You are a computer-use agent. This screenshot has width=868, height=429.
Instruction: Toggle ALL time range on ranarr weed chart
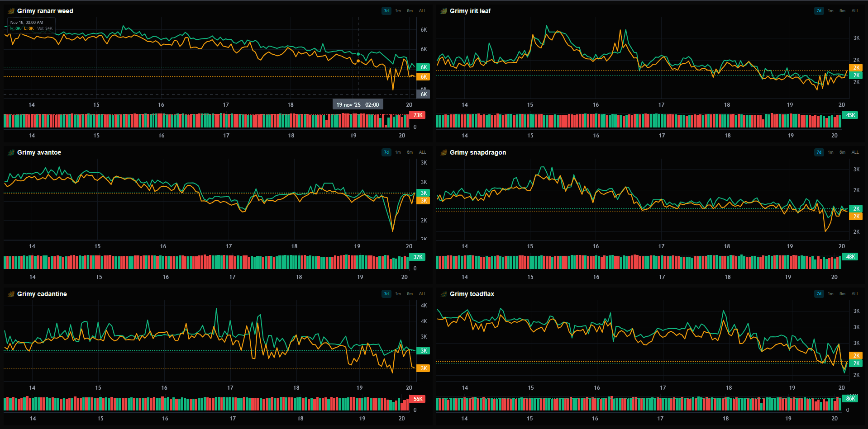pyautogui.click(x=422, y=11)
